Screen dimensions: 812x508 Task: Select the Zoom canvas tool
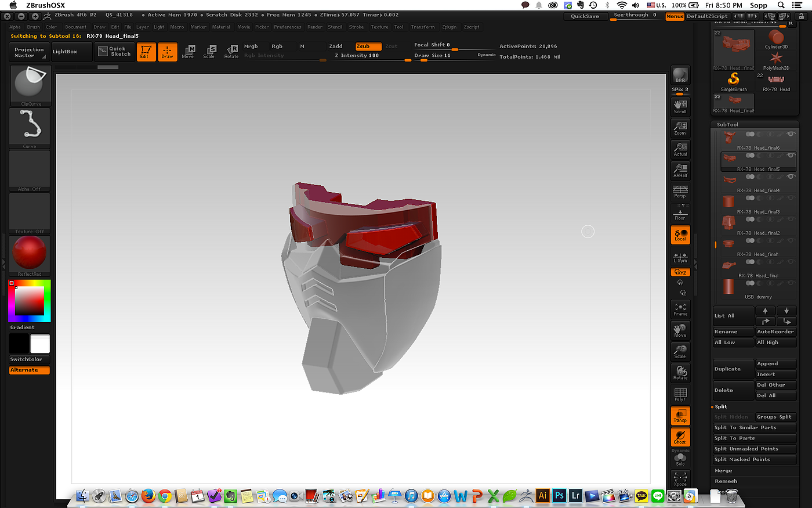point(680,128)
